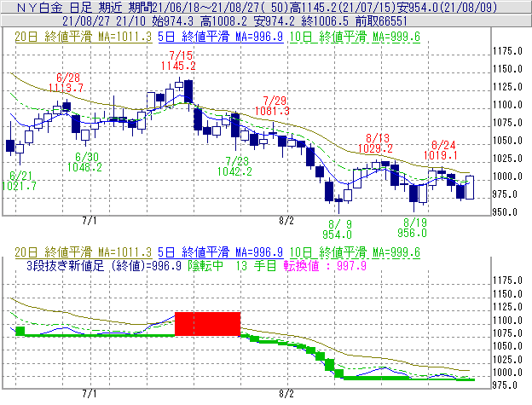Click the 8/13 1029.2 high label

coord(375,143)
